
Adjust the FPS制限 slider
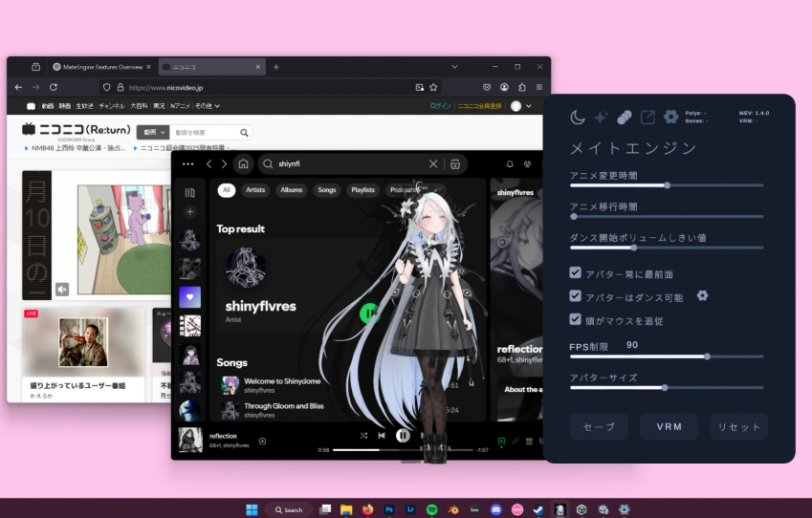[x=667, y=356]
